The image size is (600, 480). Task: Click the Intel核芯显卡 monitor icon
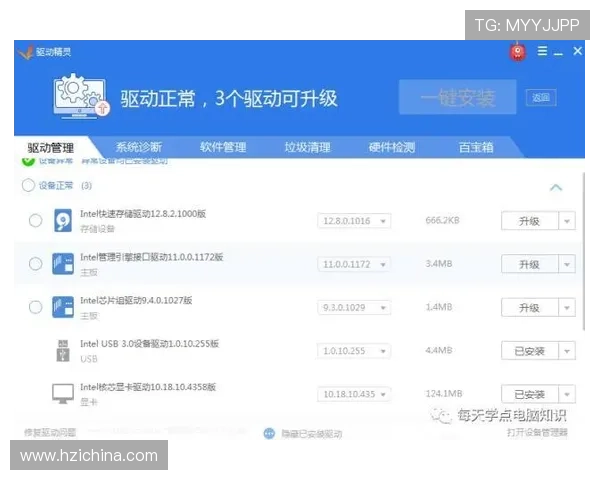click(63, 394)
